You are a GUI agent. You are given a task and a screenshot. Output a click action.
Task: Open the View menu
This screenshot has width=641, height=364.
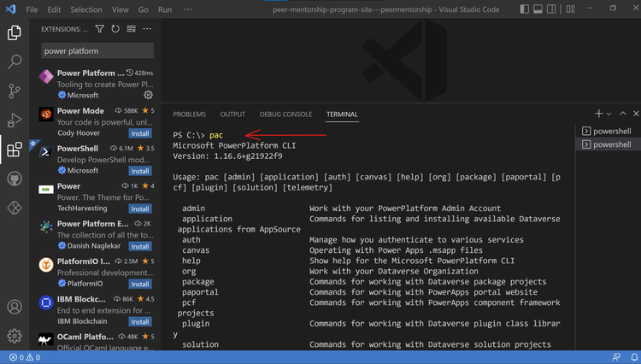(x=121, y=9)
